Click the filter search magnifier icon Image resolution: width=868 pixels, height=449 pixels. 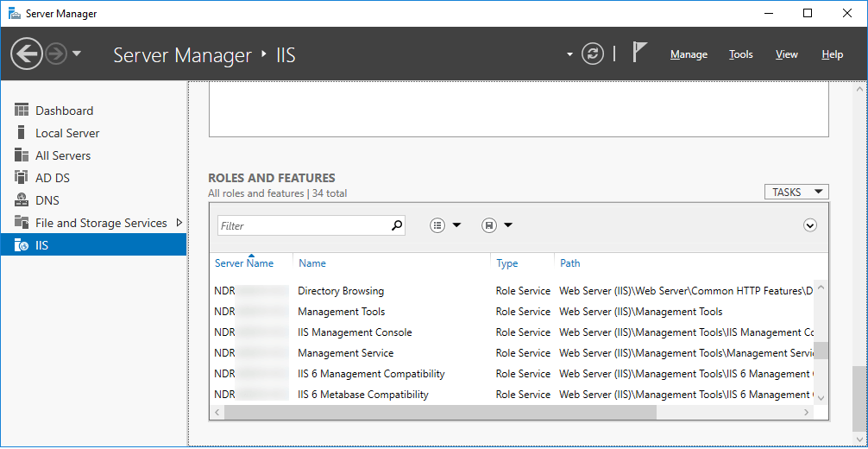coord(397,225)
